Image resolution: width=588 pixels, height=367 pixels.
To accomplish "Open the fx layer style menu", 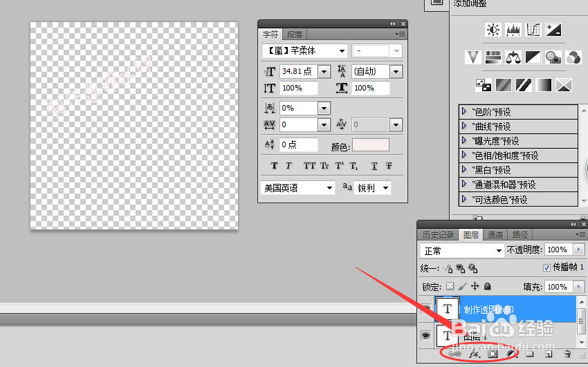I will (474, 353).
